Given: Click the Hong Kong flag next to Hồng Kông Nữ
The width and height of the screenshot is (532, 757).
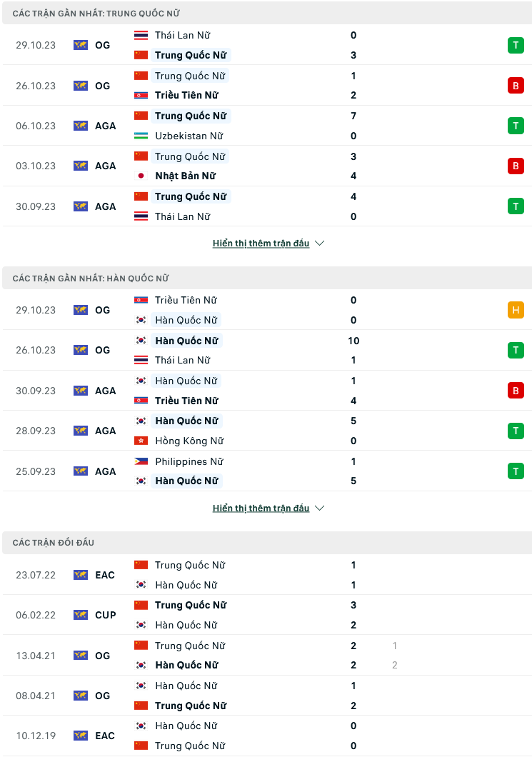Looking at the screenshot, I should pyautogui.click(x=141, y=441).
